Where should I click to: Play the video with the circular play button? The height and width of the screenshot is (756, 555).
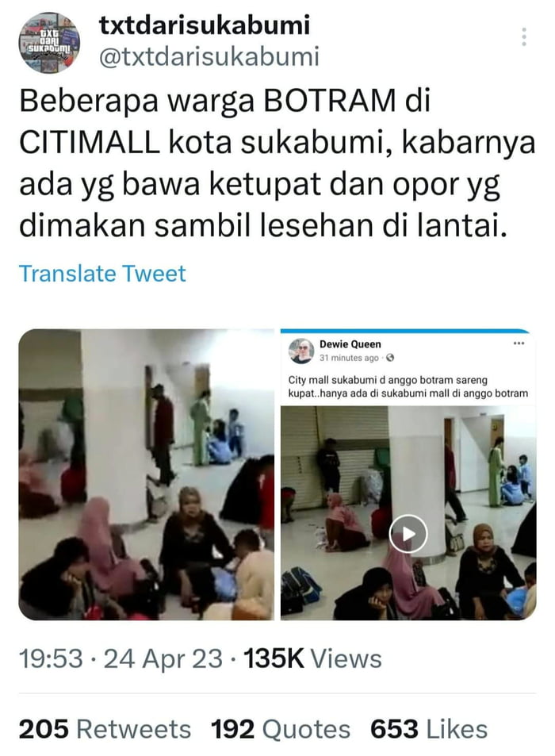[x=408, y=534]
